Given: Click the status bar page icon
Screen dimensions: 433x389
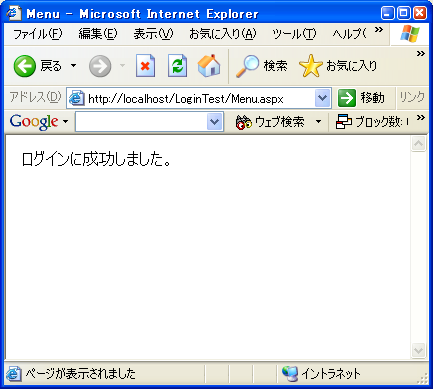Looking at the screenshot, I should [14, 374].
